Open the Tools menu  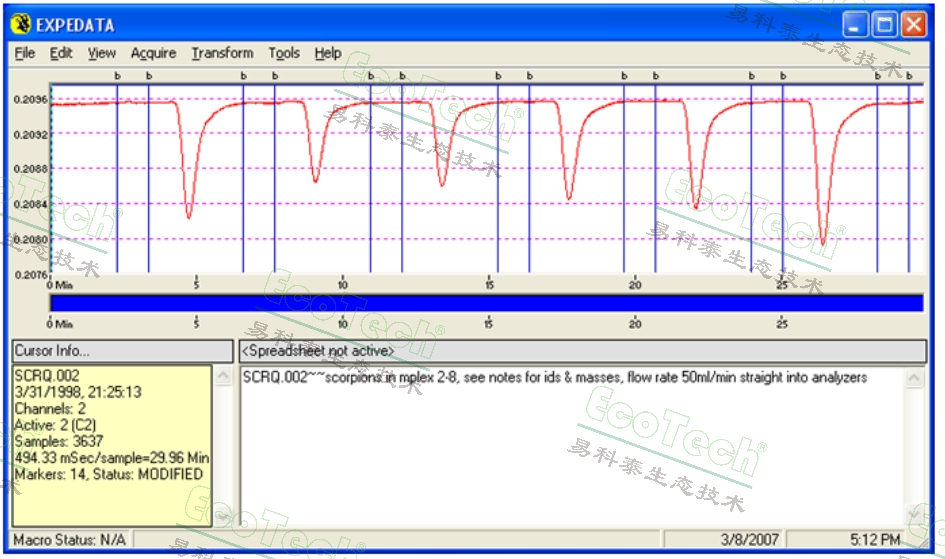tap(284, 53)
